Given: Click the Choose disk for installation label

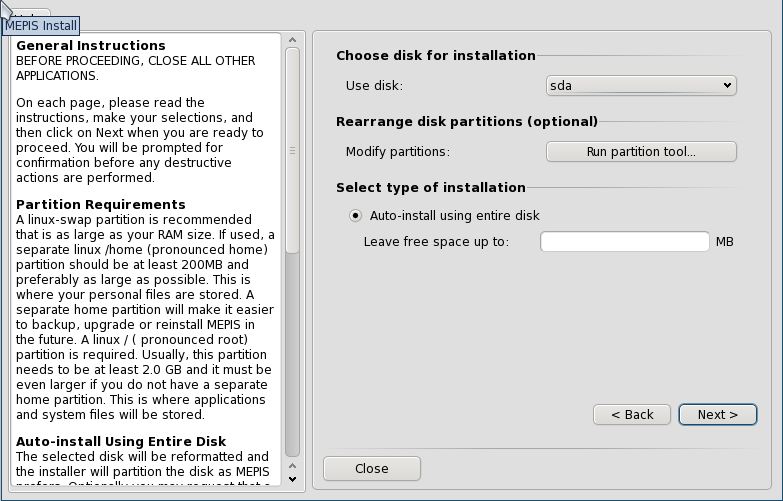Looking at the screenshot, I should (x=435, y=55).
